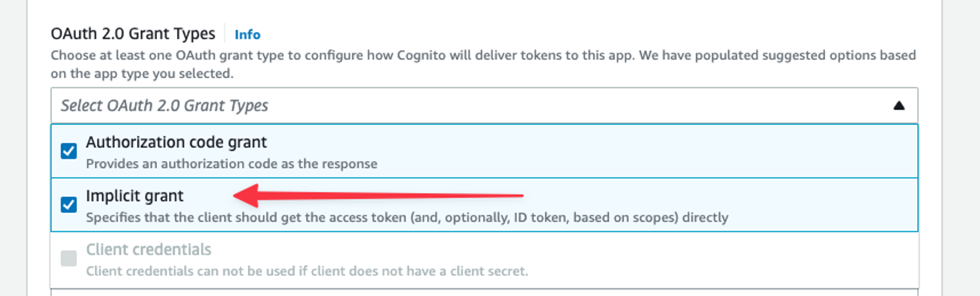Uncheck the Authorization code grant checkbox

pyautogui.click(x=69, y=151)
